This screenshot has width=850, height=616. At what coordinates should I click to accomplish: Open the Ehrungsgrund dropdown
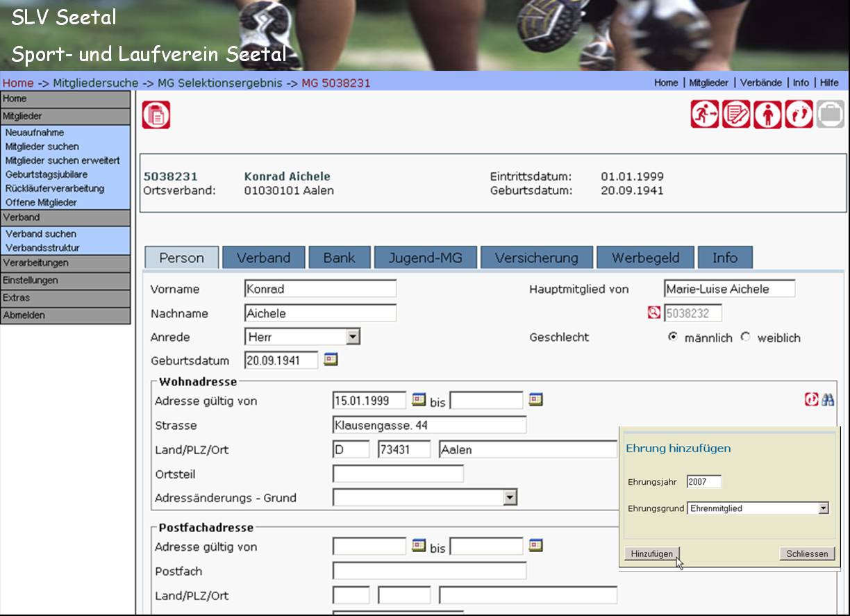(x=823, y=508)
